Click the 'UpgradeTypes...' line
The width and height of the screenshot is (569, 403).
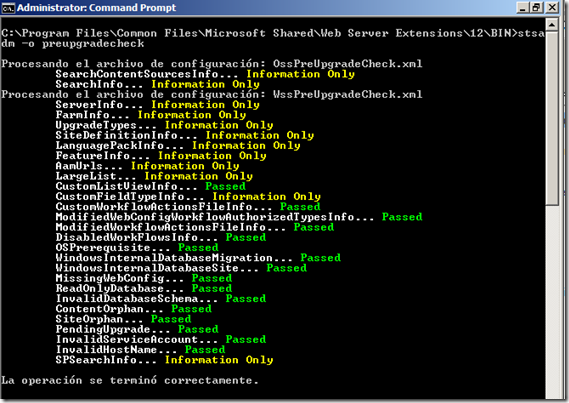pos(164,125)
